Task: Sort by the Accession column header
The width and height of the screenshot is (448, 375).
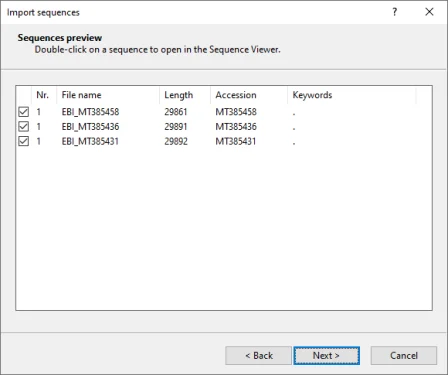Action: tap(249, 95)
